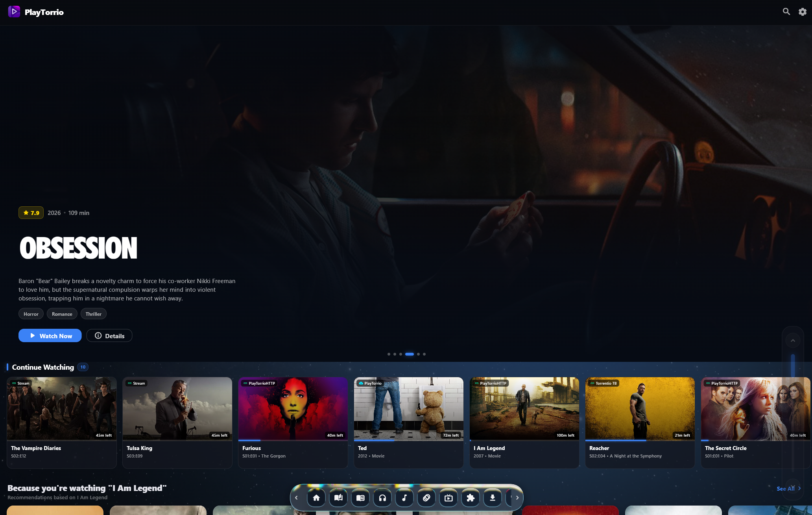Viewport: 812px width, 515px height.
Task: Open the open-book icon in the dock
Action: (x=338, y=498)
